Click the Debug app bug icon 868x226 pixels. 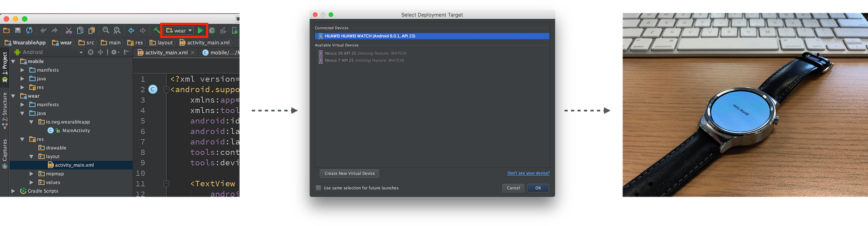[212, 30]
